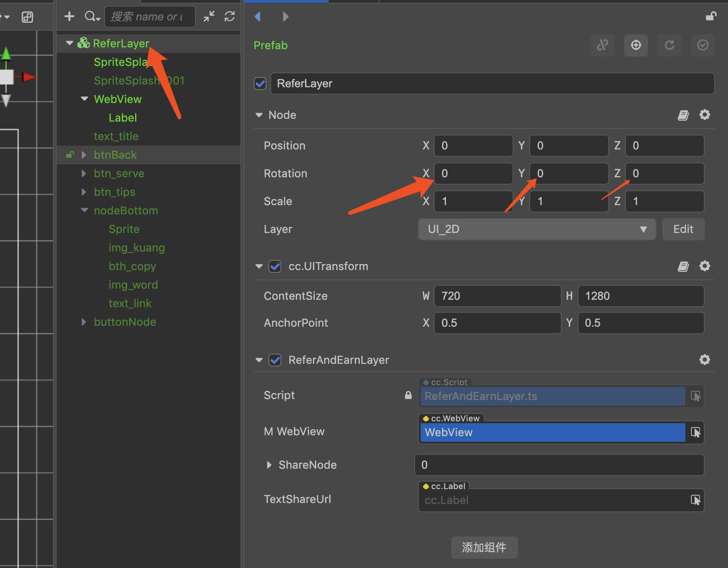Open the hierarchy search filter icon
The width and height of the screenshot is (728, 568).
click(92, 17)
